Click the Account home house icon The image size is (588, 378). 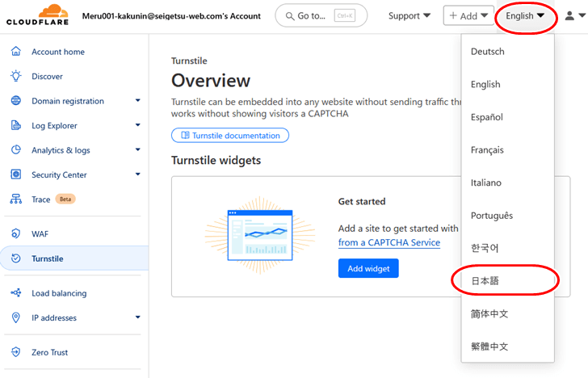[16, 52]
